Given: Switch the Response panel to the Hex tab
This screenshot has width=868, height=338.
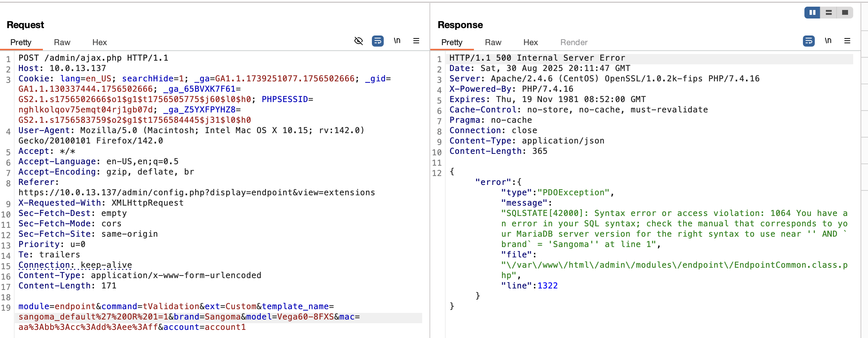Looking at the screenshot, I should click(x=530, y=42).
